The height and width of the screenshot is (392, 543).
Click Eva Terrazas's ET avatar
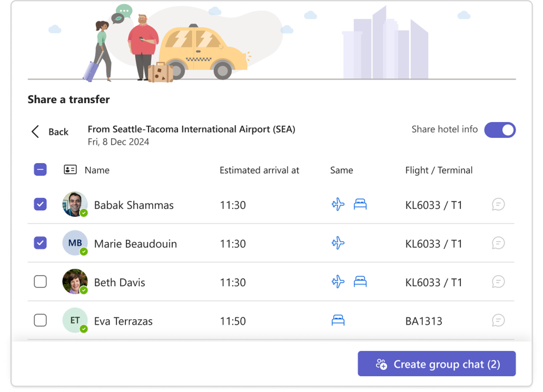pyautogui.click(x=75, y=320)
